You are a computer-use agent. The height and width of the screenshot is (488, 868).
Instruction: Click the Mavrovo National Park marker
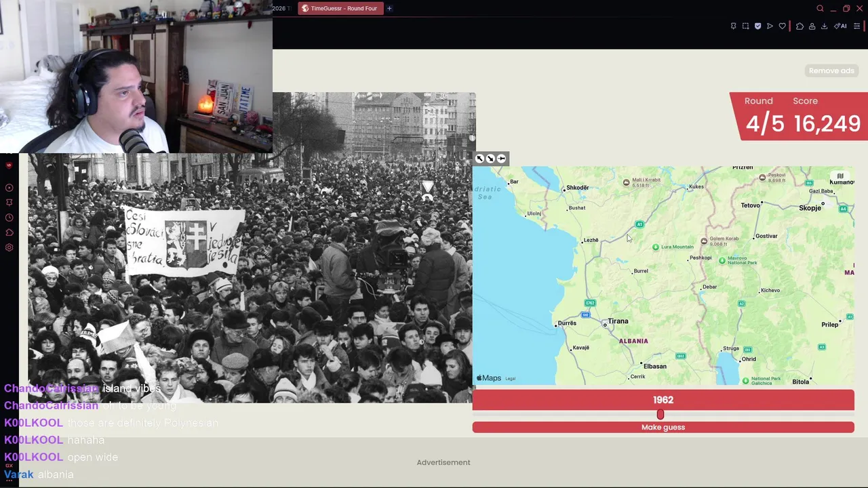click(722, 261)
